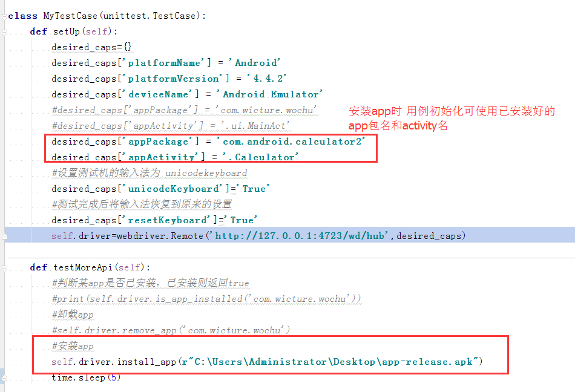
Task: Click commented line with 'com.wicture.wochu' appPackage
Action: [x=184, y=110]
